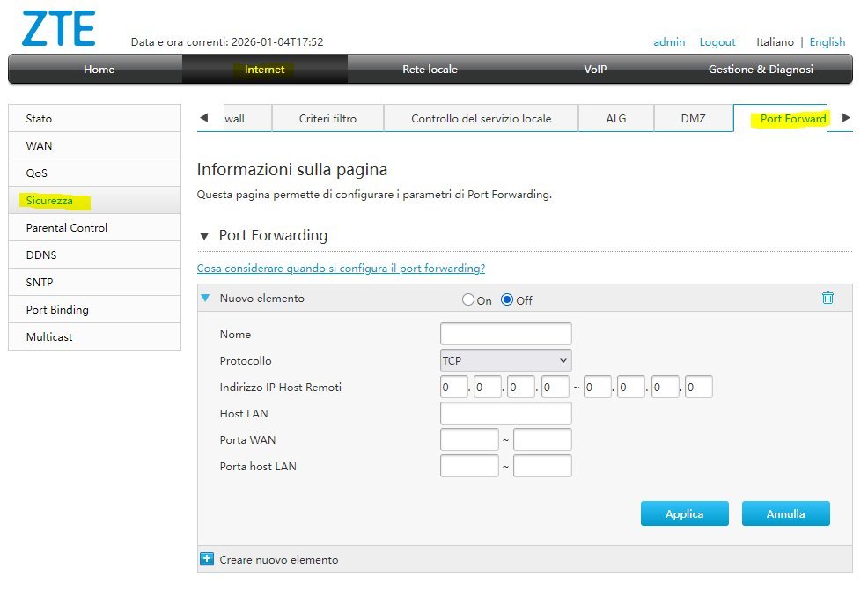Delete the entry with the trash icon

coord(828,298)
